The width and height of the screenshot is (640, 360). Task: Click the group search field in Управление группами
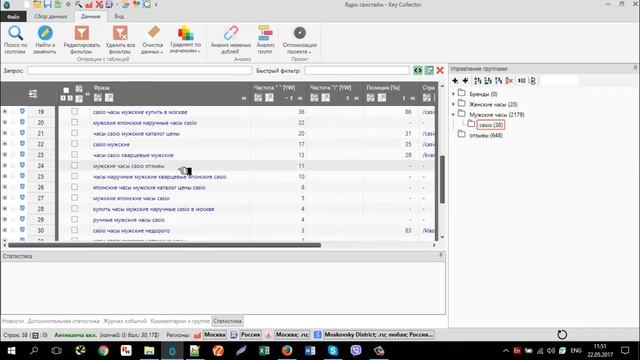click(x=560, y=81)
